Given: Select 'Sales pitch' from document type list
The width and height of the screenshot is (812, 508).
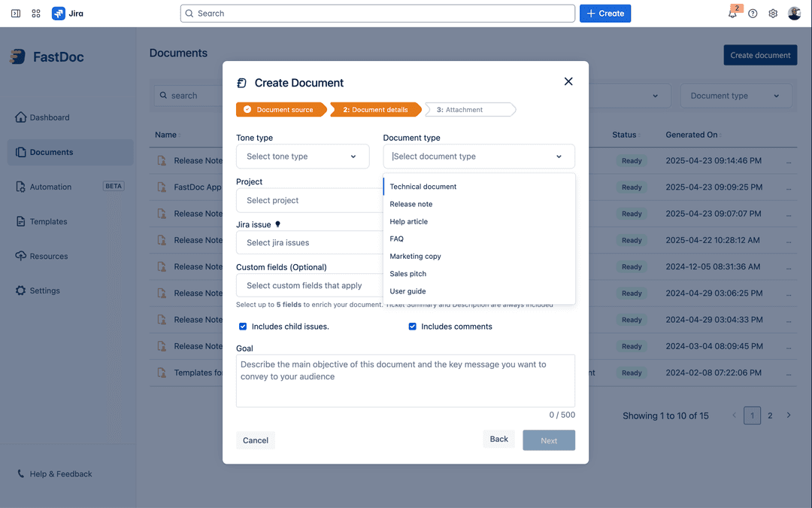Looking at the screenshot, I should point(408,273).
